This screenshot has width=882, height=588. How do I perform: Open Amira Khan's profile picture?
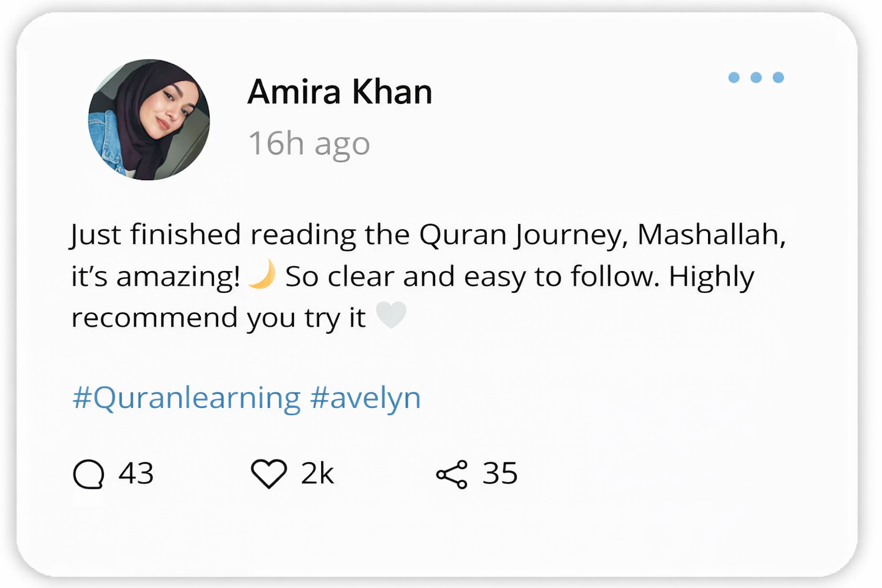point(149,119)
